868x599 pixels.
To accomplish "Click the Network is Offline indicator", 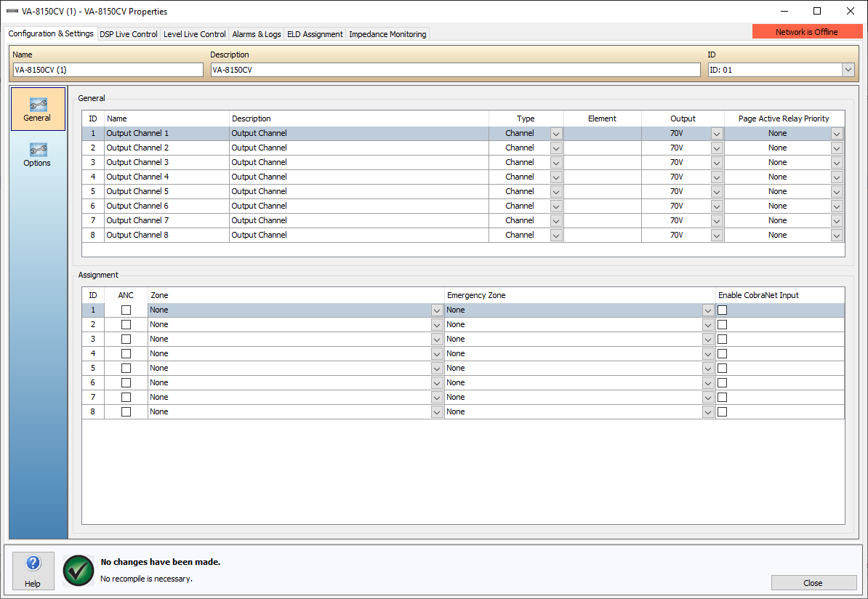I will tap(806, 32).
